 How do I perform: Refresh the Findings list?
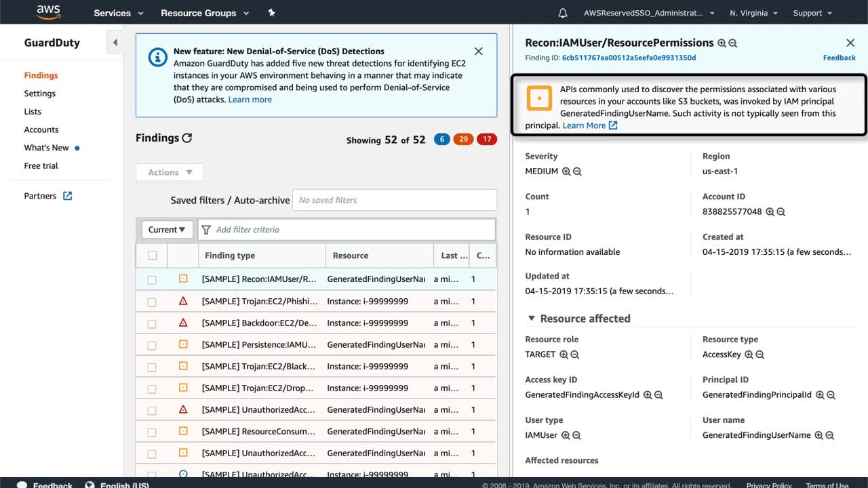coord(187,138)
